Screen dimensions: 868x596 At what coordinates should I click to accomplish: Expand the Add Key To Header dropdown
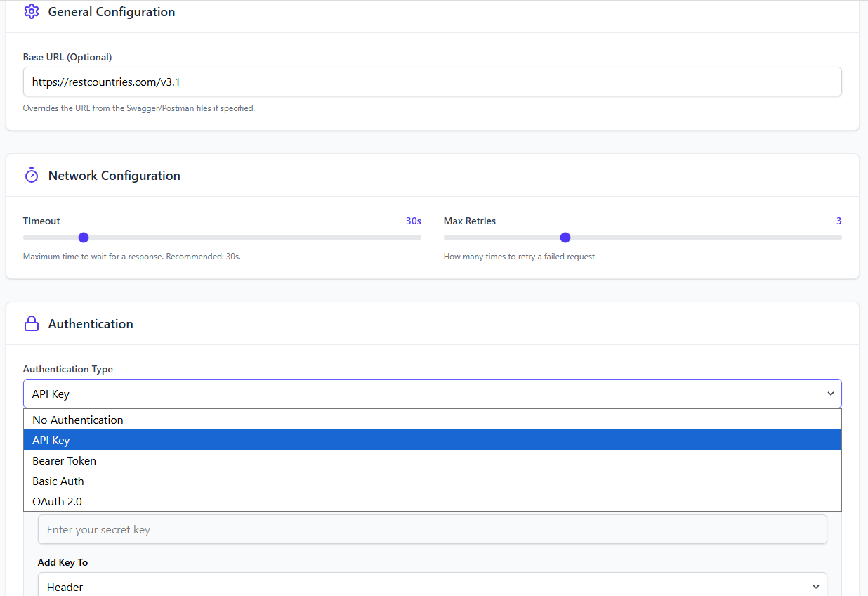tap(432, 587)
